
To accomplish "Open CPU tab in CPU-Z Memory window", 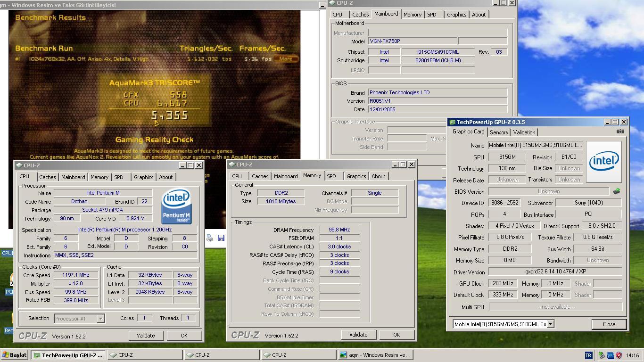I will pyautogui.click(x=237, y=176).
